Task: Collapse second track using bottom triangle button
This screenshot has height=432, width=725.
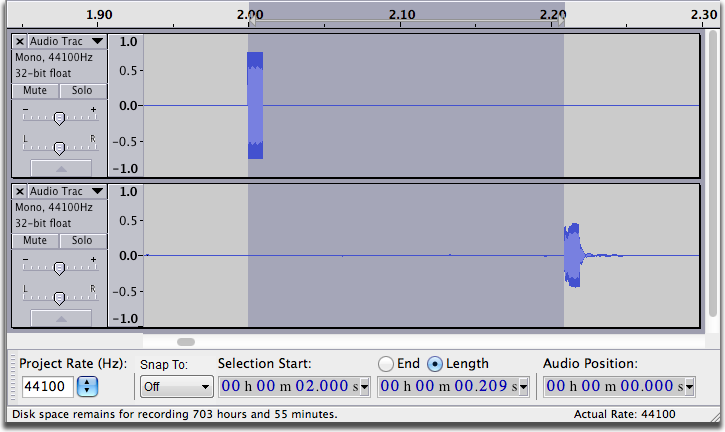Action: click(x=61, y=318)
